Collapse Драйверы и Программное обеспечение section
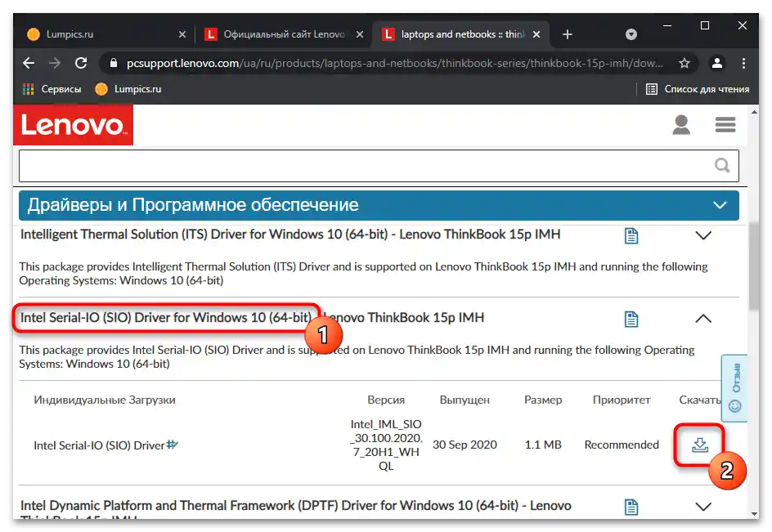This screenshot has width=772, height=532. pyautogui.click(x=720, y=205)
